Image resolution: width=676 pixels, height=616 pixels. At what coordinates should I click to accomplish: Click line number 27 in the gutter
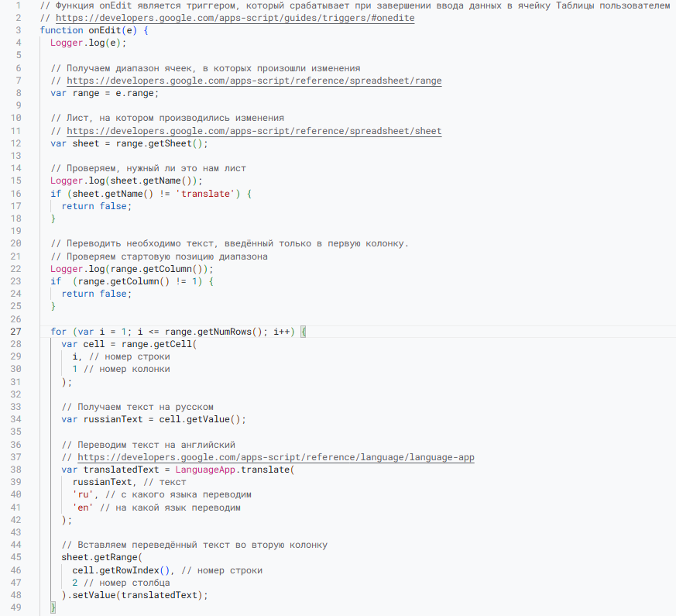pyautogui.click(x=16, y=332)
